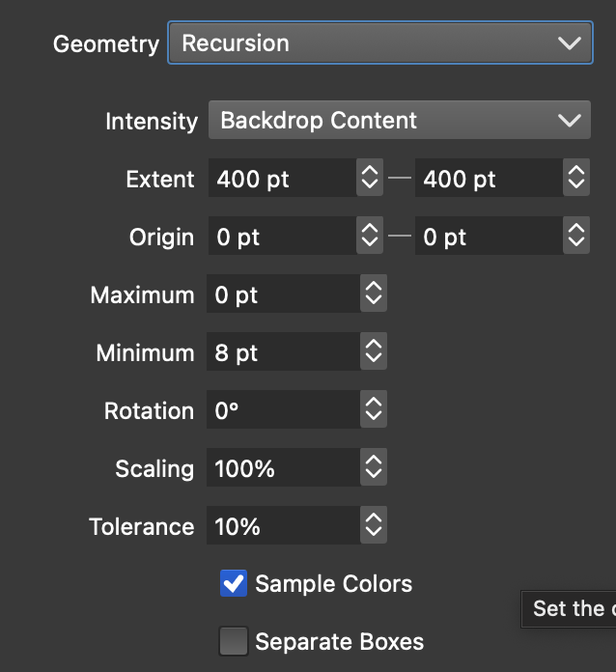Open the Geometry dropdown set to Recursion
The height and width of the screenshot is (672, 616).
click(379, 43)
